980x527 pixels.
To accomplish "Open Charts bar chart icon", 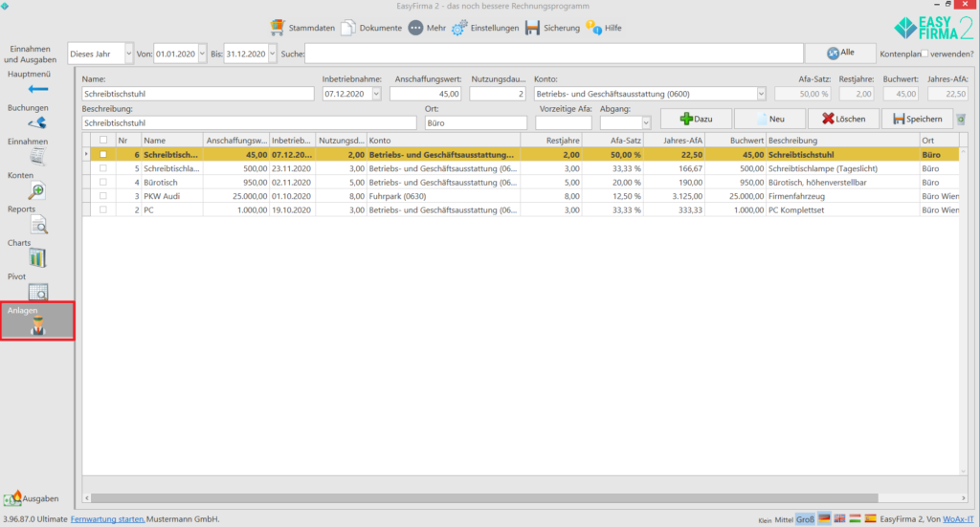I will click(x=37, y=257).
